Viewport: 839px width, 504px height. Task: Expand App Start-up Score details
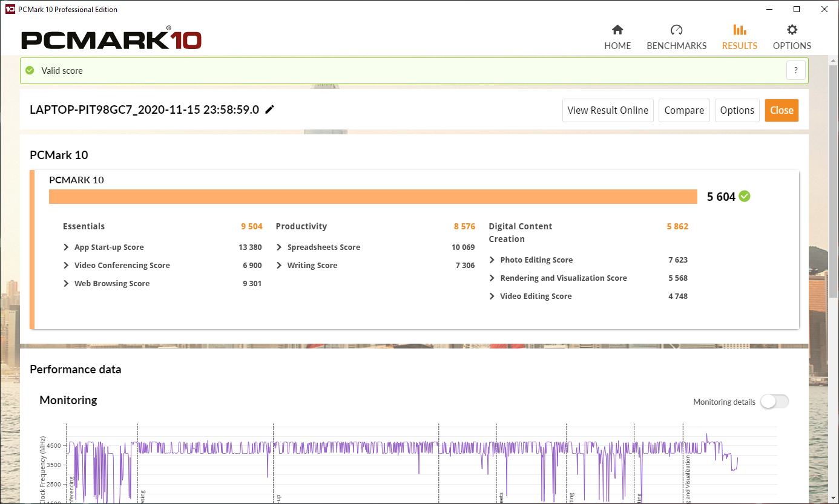tap(66, 247)
